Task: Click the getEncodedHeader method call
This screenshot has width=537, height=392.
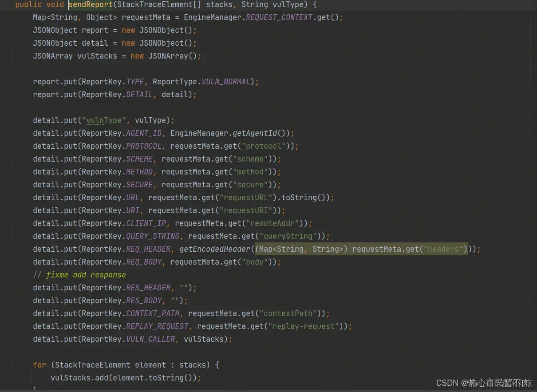Action: [x=215, y=249]
